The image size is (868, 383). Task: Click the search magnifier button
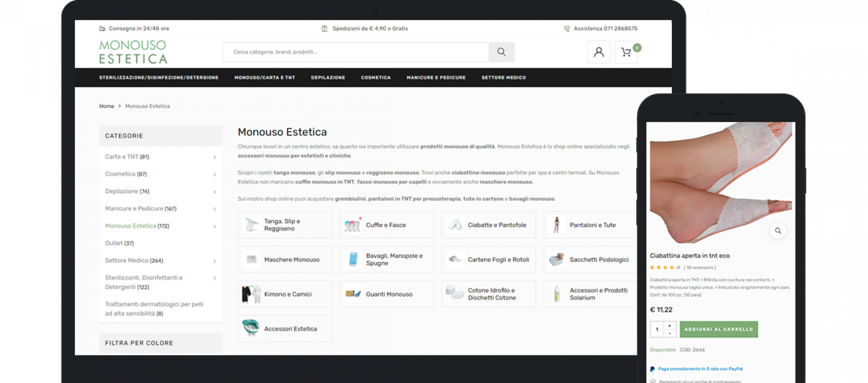point(501,52)
